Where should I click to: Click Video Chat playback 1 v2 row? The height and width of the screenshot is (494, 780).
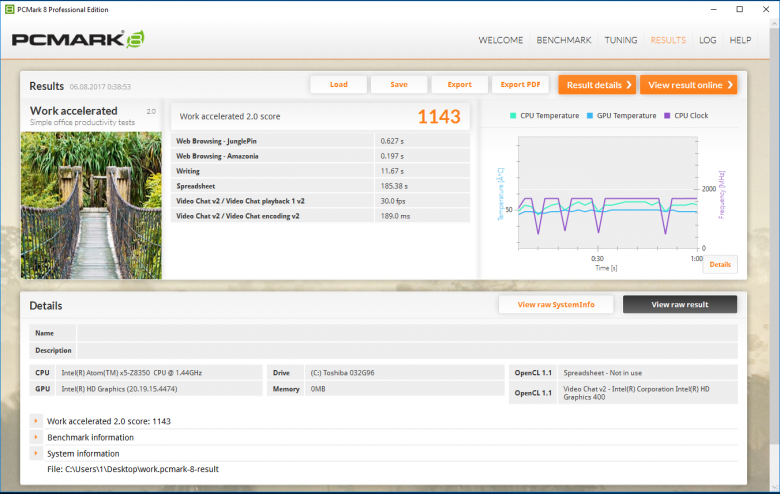coord(320,201)
